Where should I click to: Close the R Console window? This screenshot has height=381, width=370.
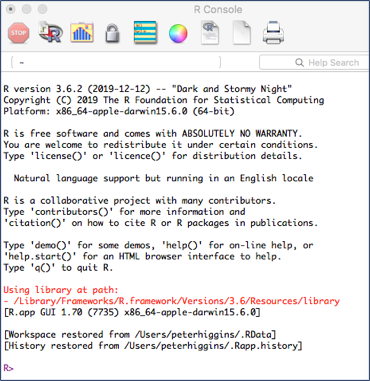(x=10, y=9)
